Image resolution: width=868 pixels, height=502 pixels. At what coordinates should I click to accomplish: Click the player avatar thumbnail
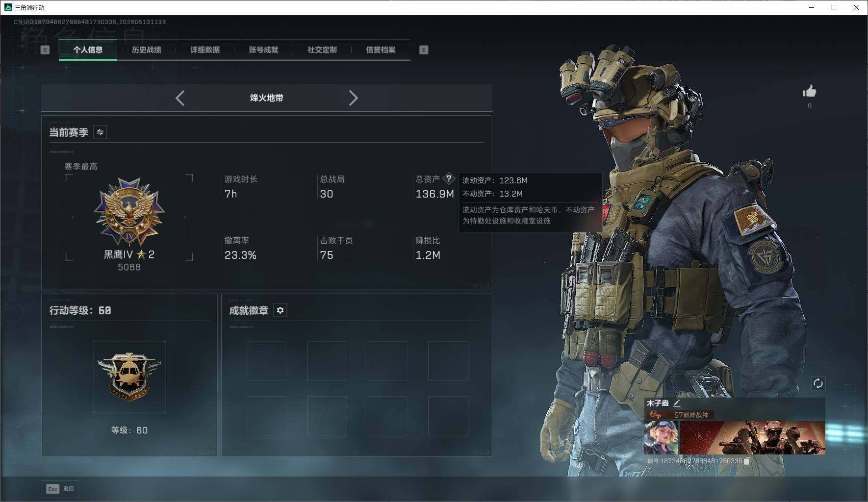(661, 437)
